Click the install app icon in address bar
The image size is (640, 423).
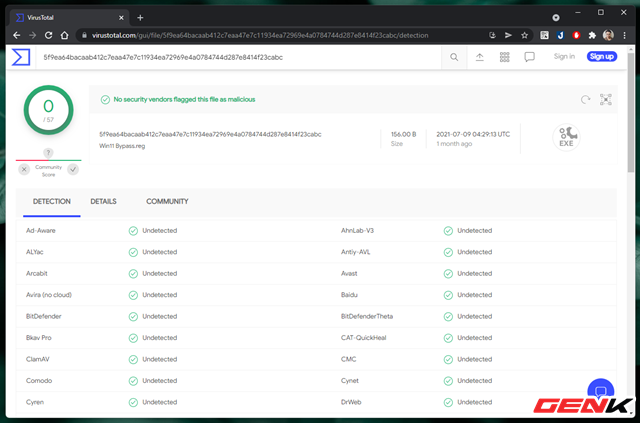[492, 36]
